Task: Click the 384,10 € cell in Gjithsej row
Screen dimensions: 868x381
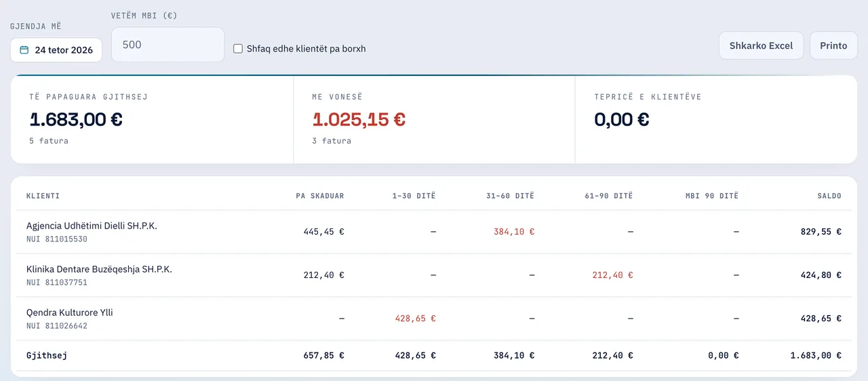Action: pos(514,355)
